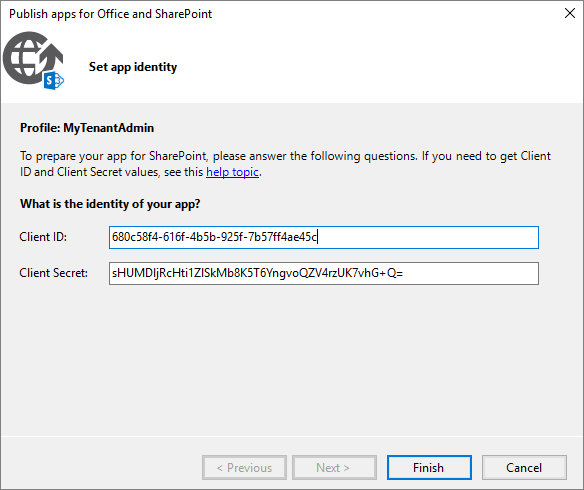Image resolution: width=584 pixels, height=490 pixels.
Task: Complete the wizard with Finish button
Action: (x=429, y=467)
